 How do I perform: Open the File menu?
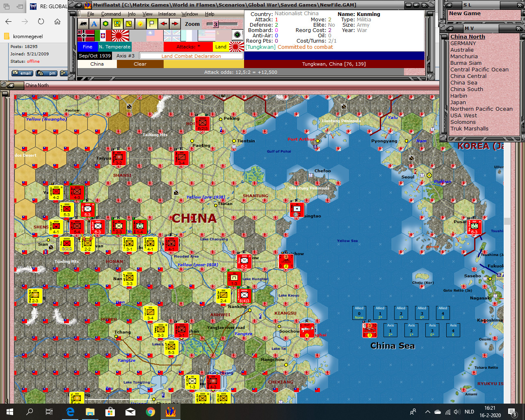tap(91, 14)
